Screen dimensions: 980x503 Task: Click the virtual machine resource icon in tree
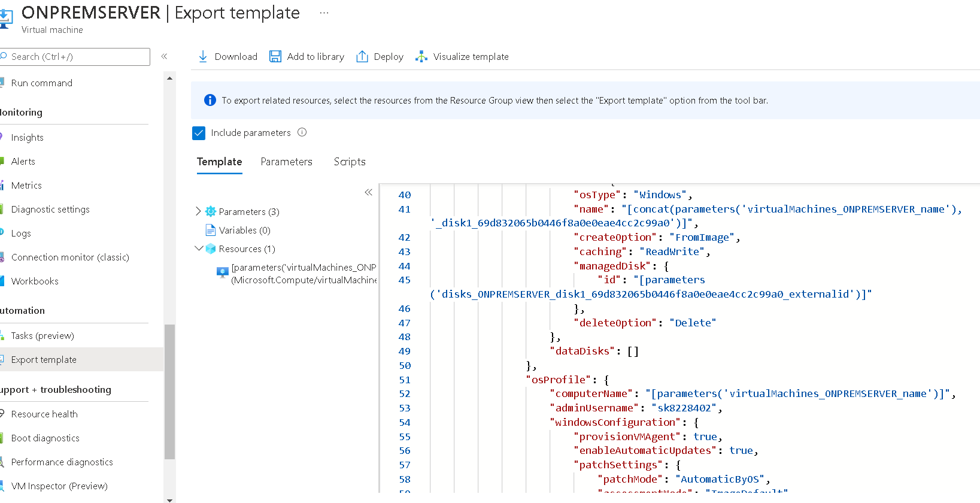223,273
